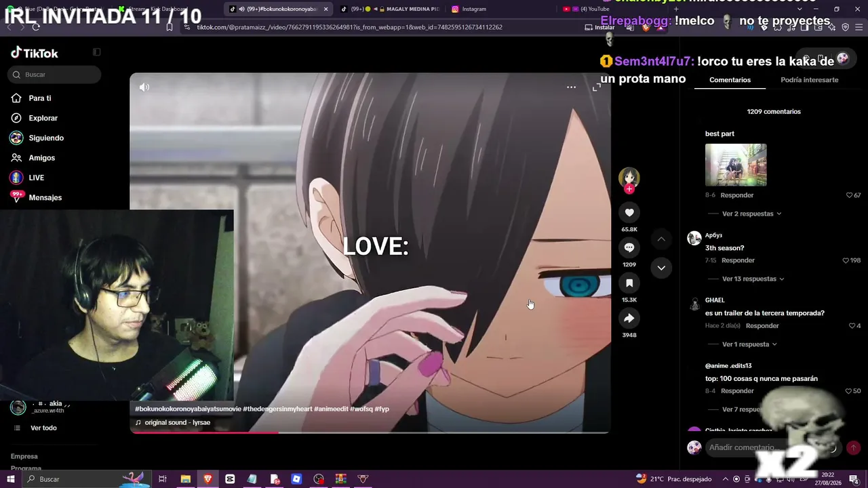Go to the next video
Viewport: 868px width, 488px height.
click(x=661, y=268)
